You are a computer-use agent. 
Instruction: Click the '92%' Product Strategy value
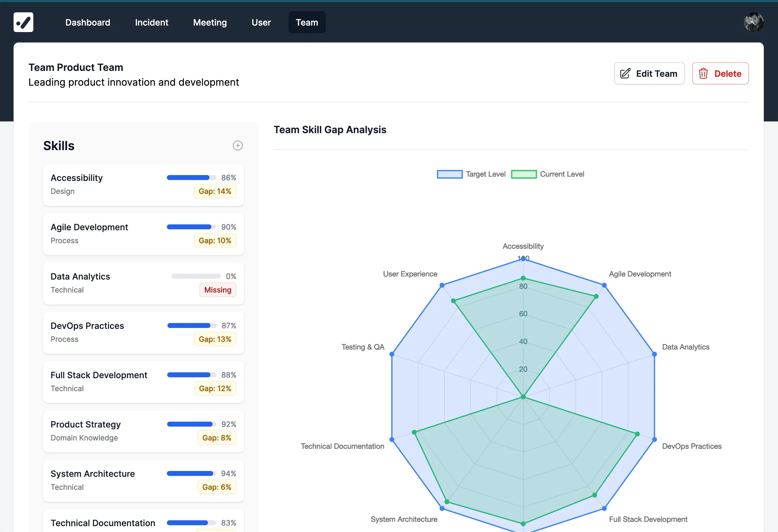[229, 424]
